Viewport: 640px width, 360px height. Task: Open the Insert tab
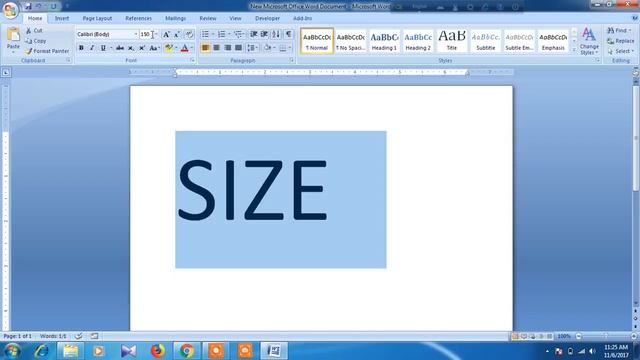point(62,18)
